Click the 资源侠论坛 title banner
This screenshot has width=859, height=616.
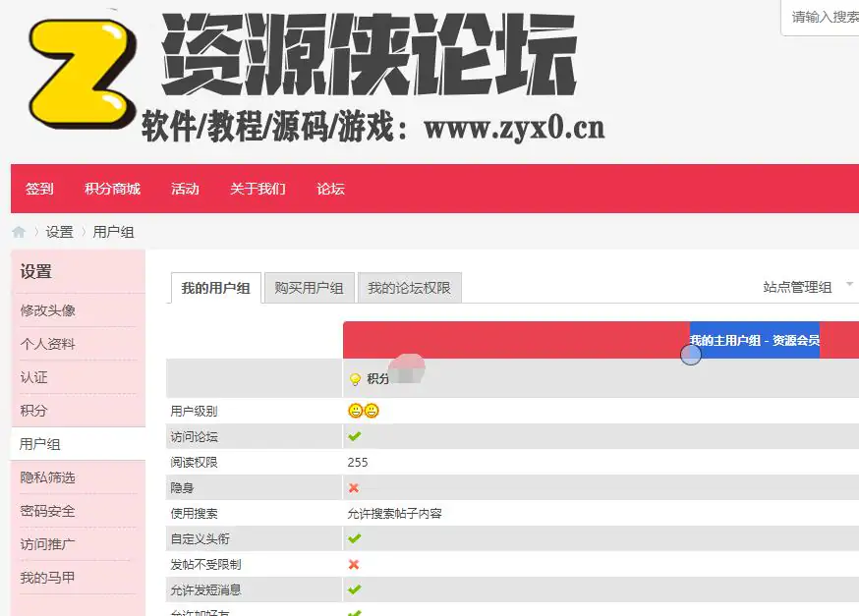click(x=370, y=55)
